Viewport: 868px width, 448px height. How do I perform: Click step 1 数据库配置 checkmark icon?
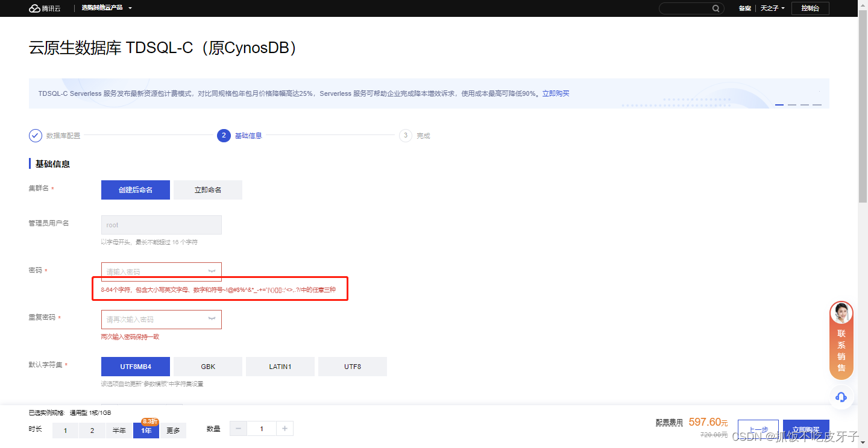36,136
